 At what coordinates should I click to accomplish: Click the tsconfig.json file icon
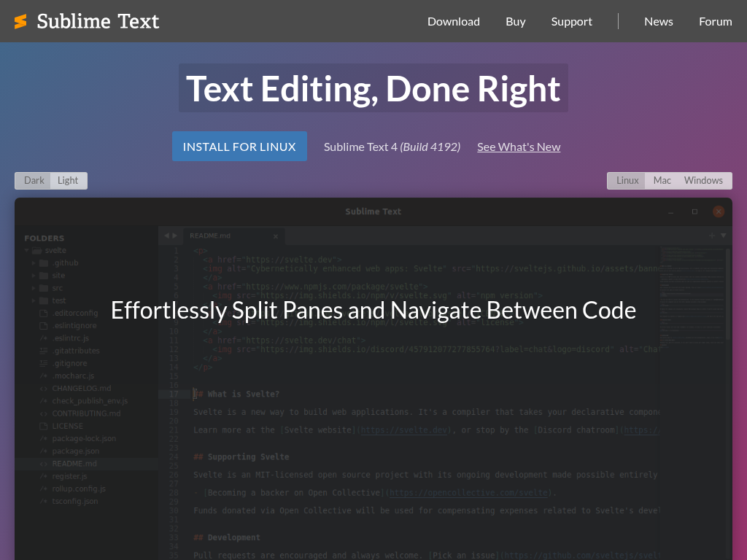[44, 502]
